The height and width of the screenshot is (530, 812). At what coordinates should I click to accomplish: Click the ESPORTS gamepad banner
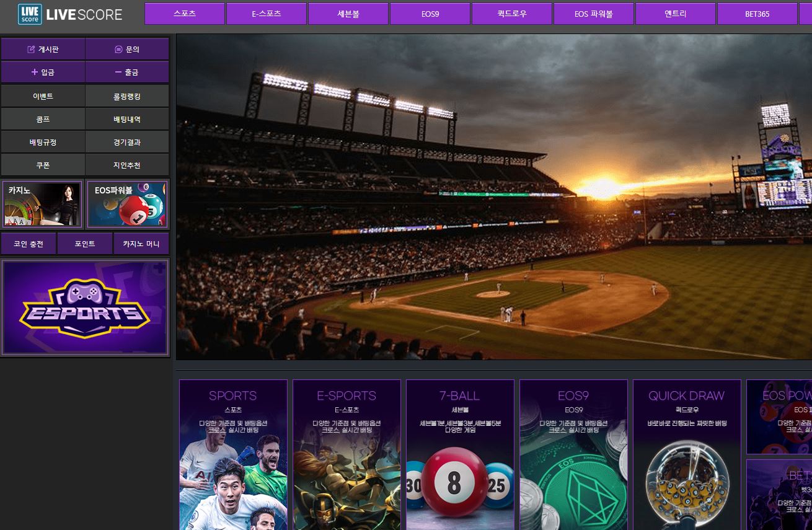pos(86,307)
